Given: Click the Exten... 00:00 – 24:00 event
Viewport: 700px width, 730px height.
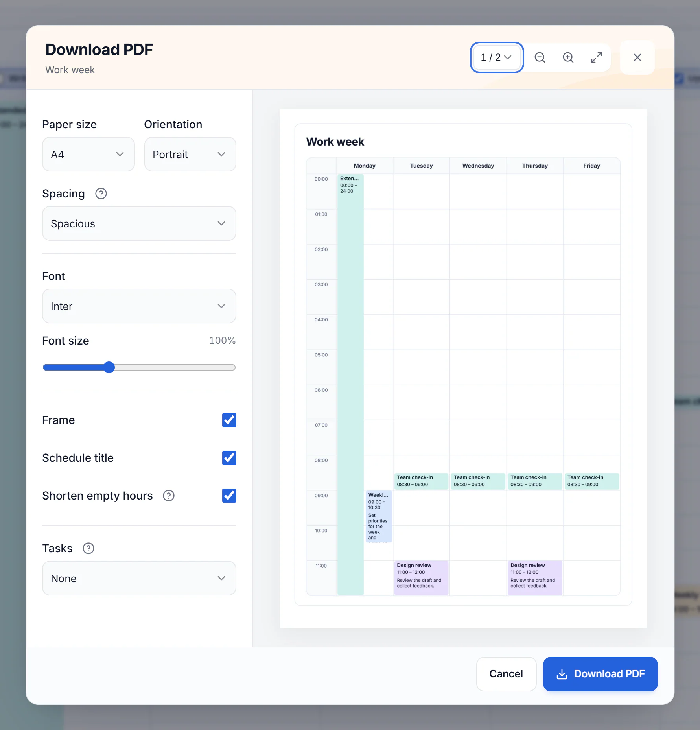Looking at the screenshot, I should coord(350,384).
